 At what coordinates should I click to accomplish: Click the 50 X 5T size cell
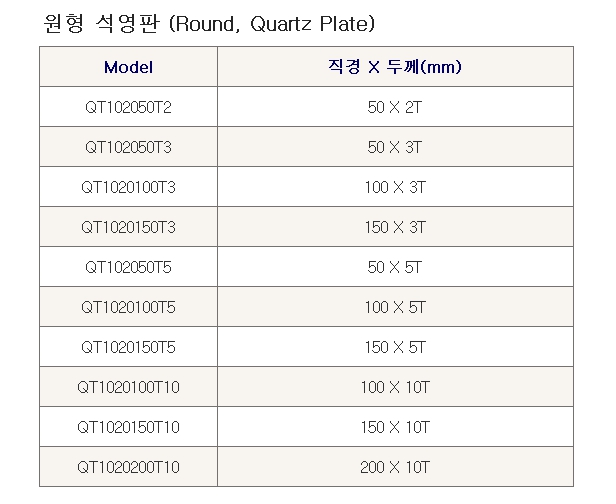(395, 267)
